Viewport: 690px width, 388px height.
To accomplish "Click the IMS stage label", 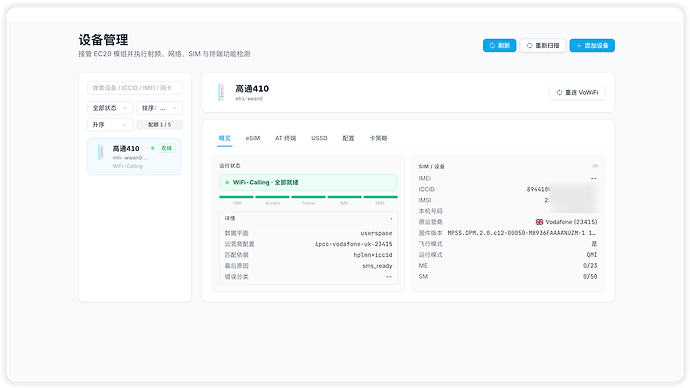I will 344,203.
